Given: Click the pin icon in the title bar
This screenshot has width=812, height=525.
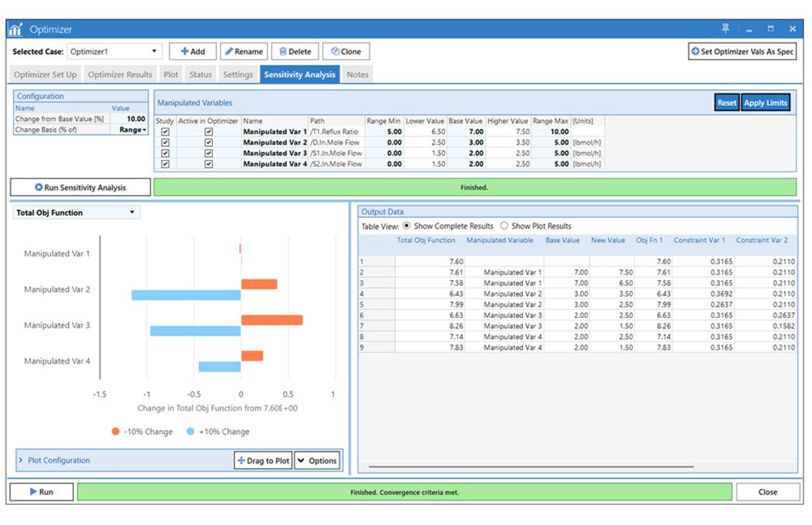Looking at the screenshot, I should click(x=726, y=27).
